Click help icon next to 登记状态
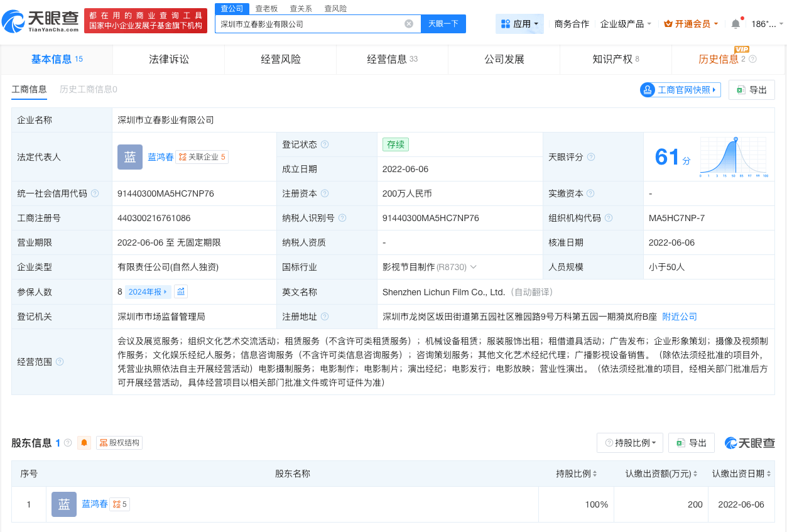 (x=325, y=144)
